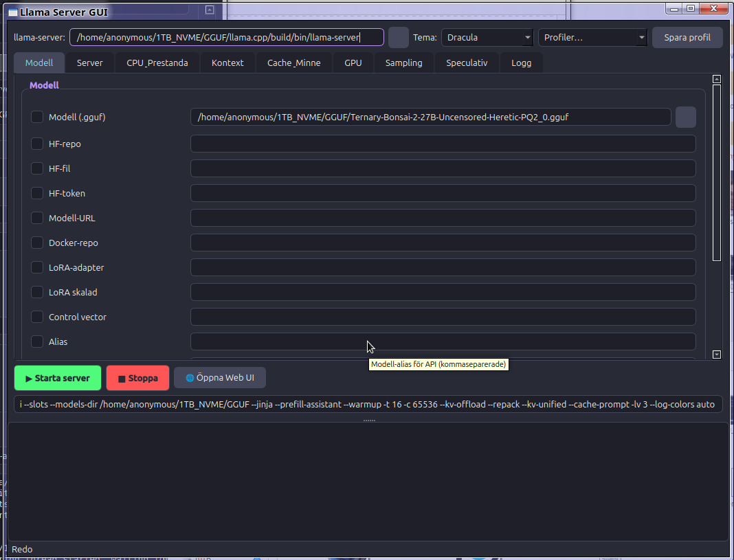Viewport: 734px width, 560px height.
Task: Click the small arrow icon in the background window's tab bar
Action: coord(210,10)
